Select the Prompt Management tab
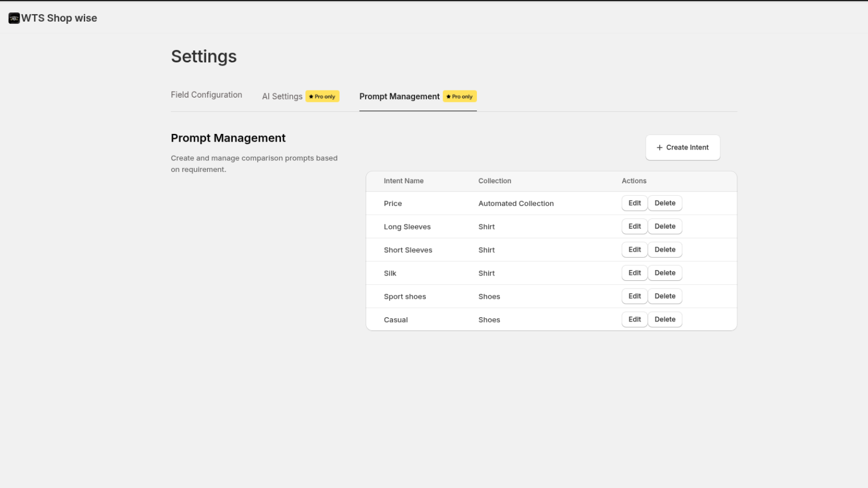The image size is (868, 488). [399, 97]
